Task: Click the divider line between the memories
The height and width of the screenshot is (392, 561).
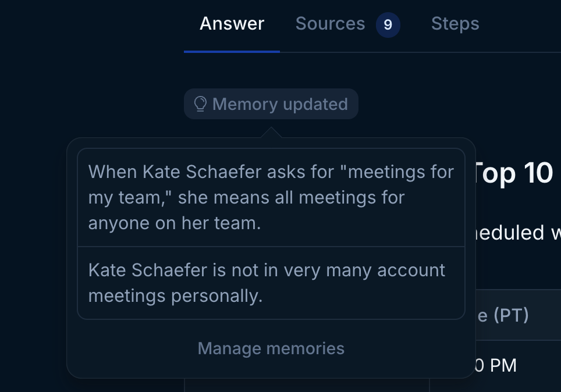Action: [x=271, y=247]
